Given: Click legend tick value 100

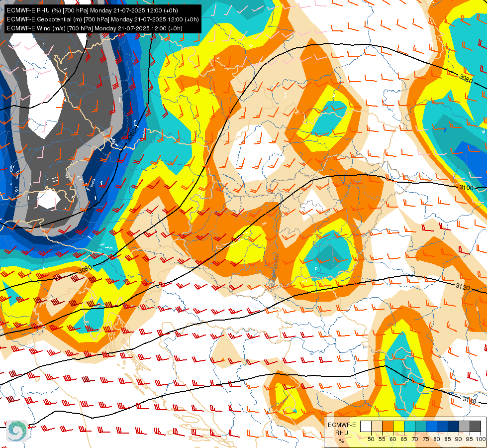Looking at the screenshot, I should point(481,440).
